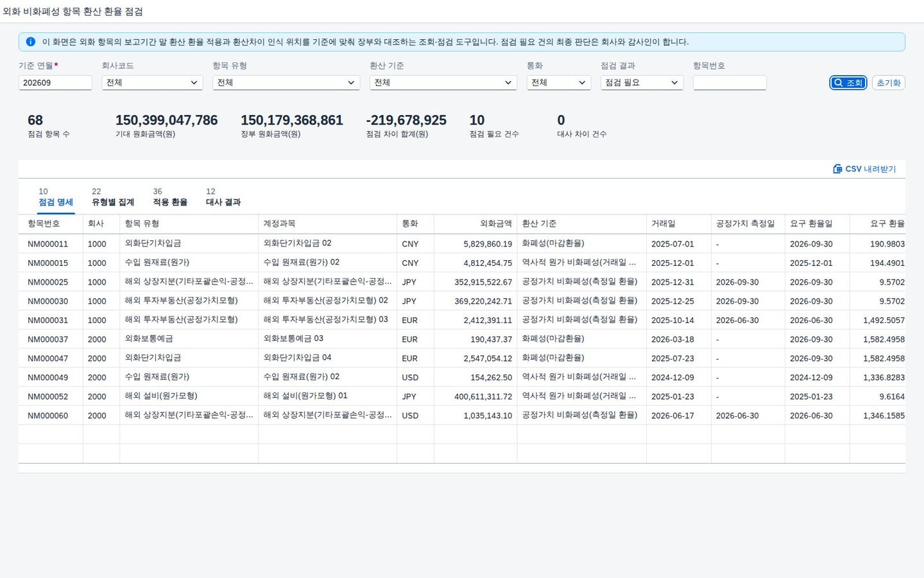Switch to the 점검 명세 tab
The height and width of the screenshot is (578, 924).
coord(56,197)
